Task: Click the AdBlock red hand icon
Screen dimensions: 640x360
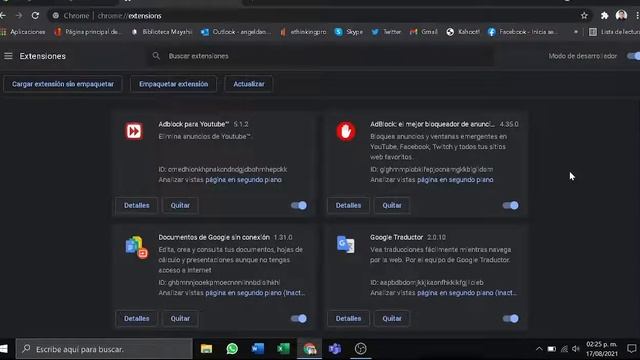Action: click(x=346, y=131)
